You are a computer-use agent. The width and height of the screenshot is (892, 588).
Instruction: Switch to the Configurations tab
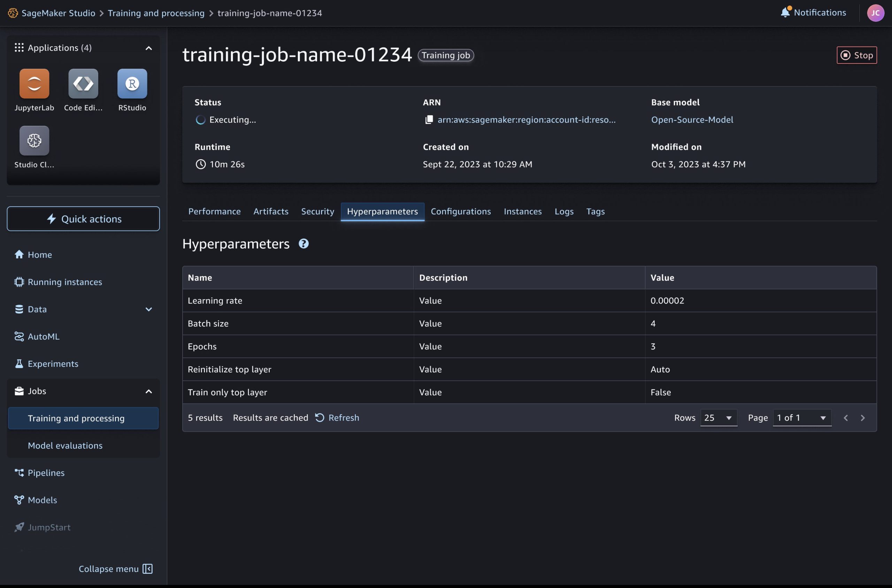click(x=461, y=211)
